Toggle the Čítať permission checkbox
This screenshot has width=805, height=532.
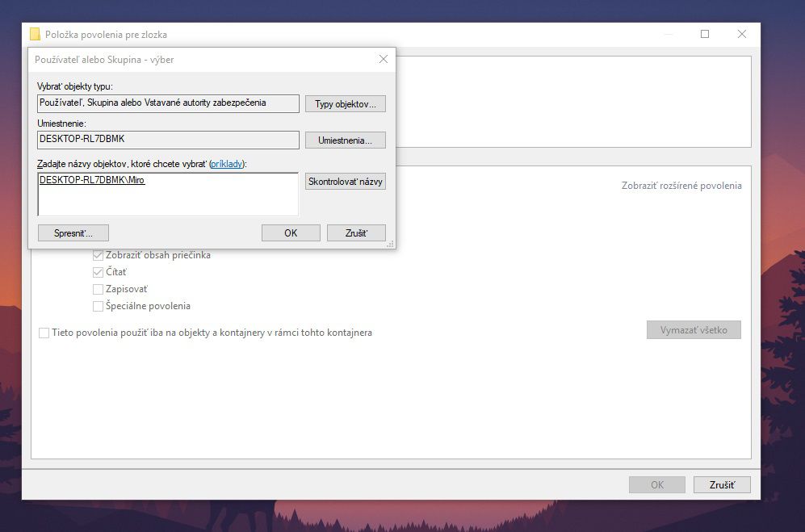[x=98, y=272]
